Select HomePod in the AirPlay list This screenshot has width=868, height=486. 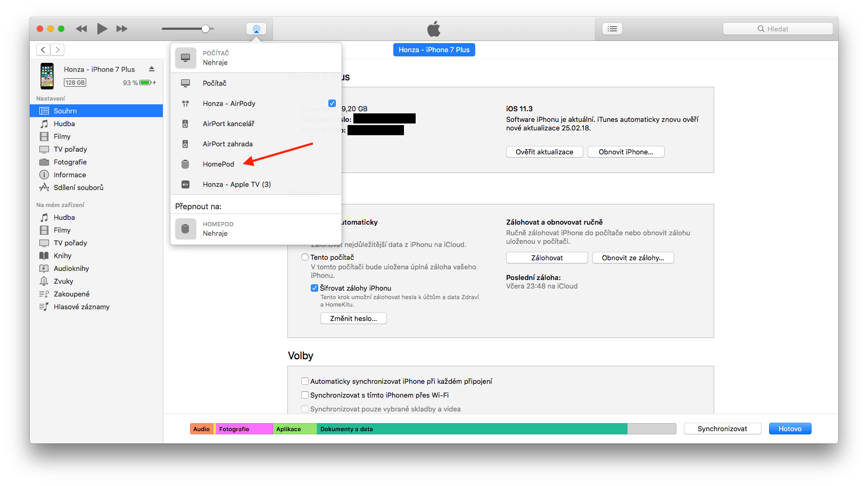(256, 164)
